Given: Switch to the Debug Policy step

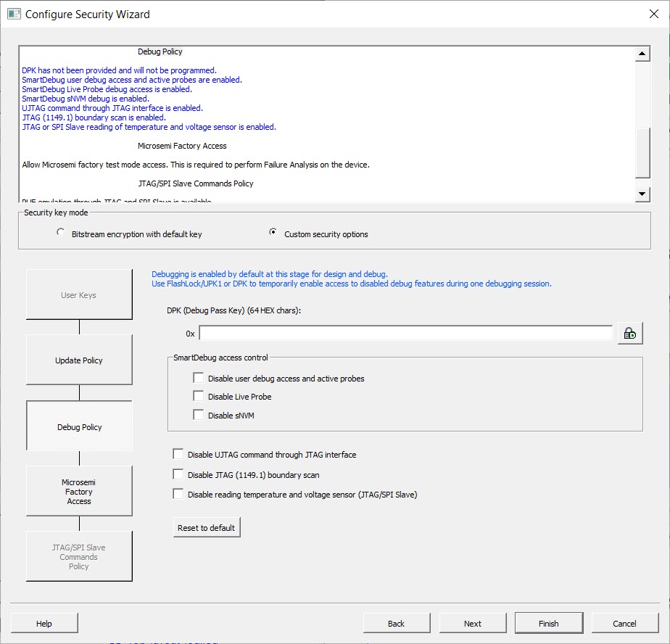Looking at the screenshot, I should point(79,426).
